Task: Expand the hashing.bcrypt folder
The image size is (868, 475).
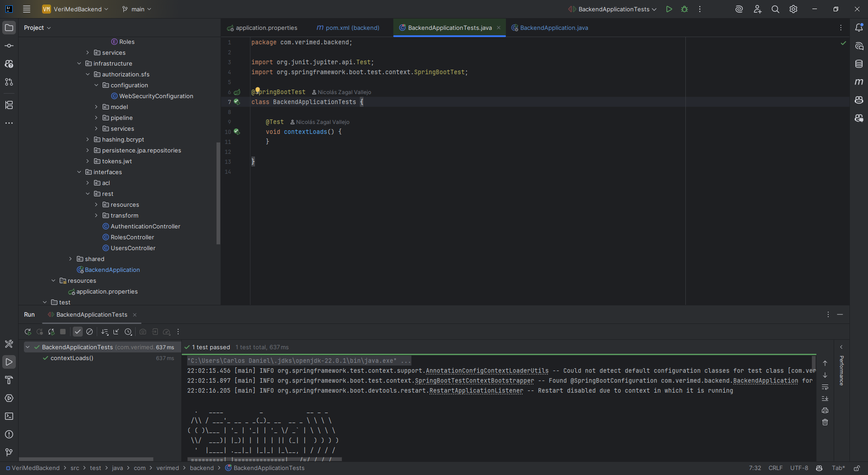Action: pyautogui.click(x=88, y=139)
